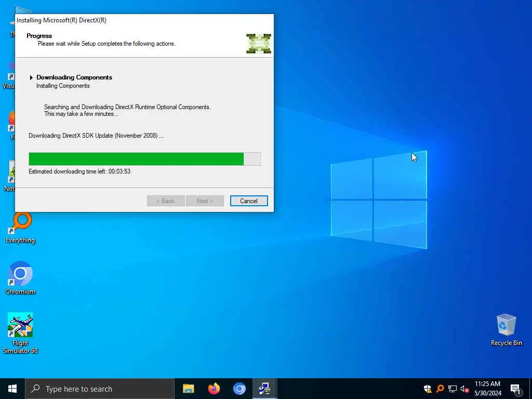Click the 'Installing Microsoft(R) DirectX(R)' title bar

point(144,20)
